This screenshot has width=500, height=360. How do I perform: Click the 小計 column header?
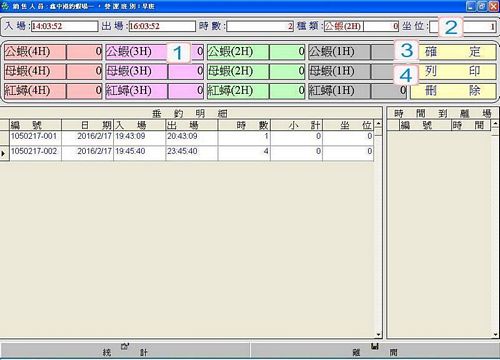[x=296, y=125]
